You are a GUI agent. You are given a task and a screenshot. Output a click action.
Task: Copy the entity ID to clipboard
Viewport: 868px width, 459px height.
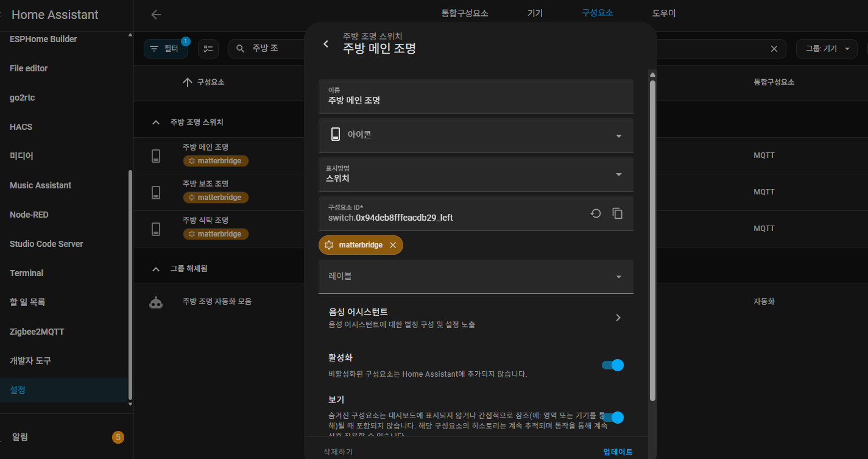618,213
